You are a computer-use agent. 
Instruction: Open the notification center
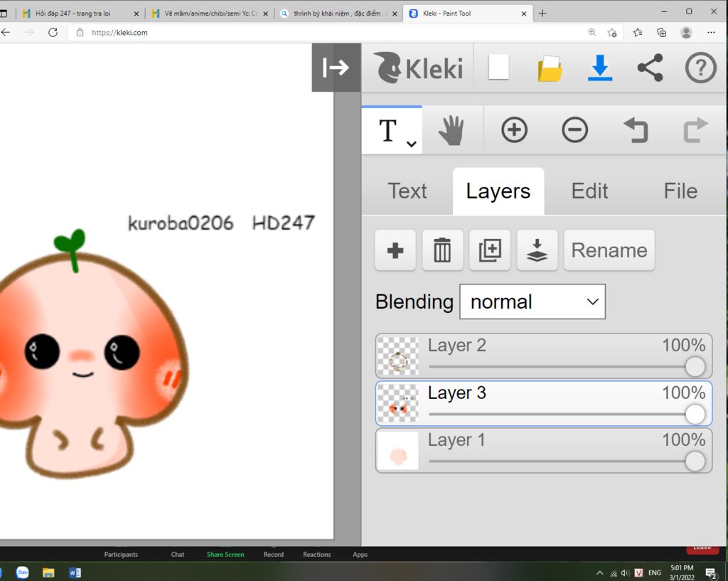tap(711, 574)
